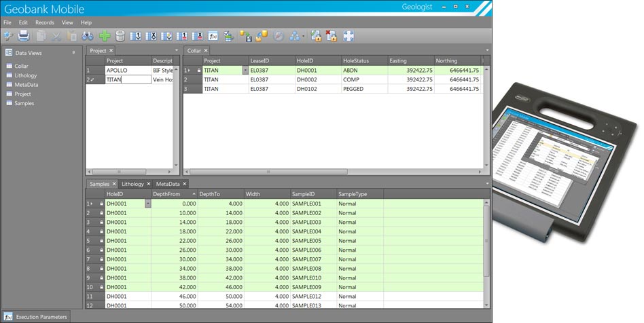Click the database import folder toolbar icon
The height and width of the screenshot is (323, 644).
[x=262, y=36]
